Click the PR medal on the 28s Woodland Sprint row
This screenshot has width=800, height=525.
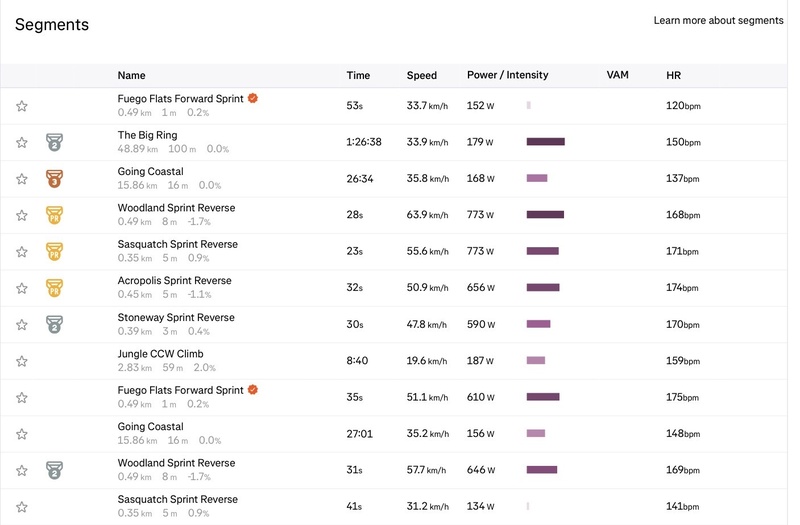[54, 215]
